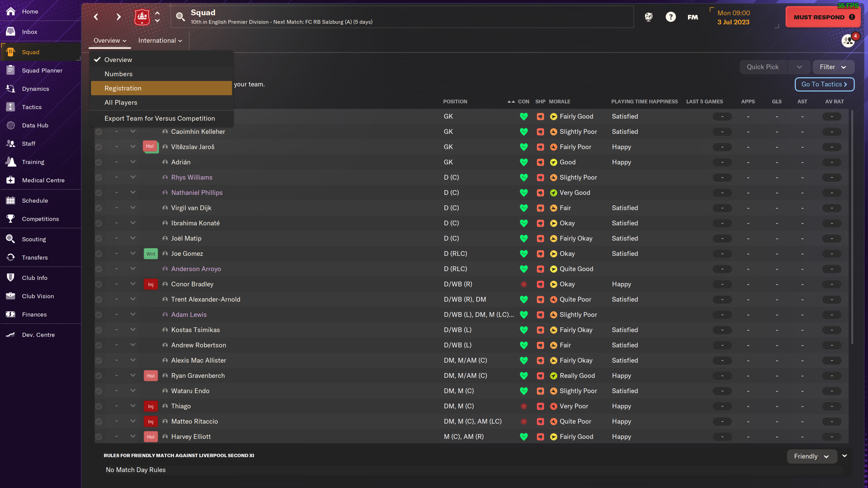The height and width of the screenshot is (488, 868).
Task: Tick selection circle for Rhys Williams
Action: (99, 178)
